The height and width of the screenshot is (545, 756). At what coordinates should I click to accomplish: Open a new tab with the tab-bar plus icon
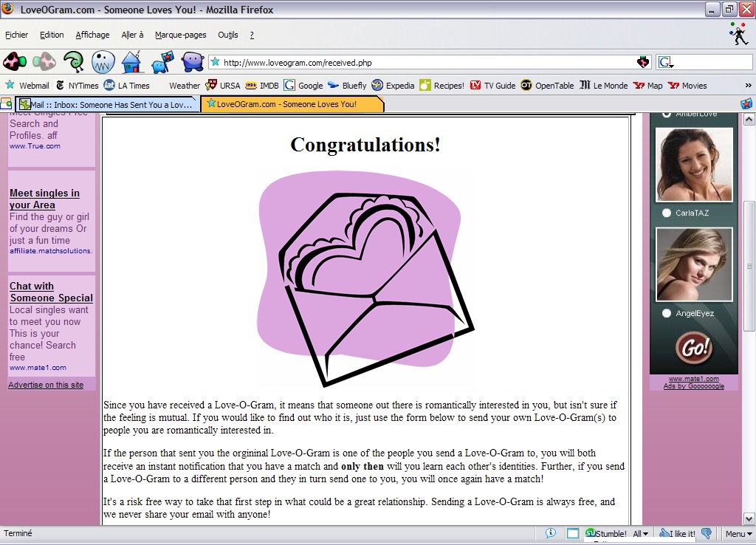(6, 103)
